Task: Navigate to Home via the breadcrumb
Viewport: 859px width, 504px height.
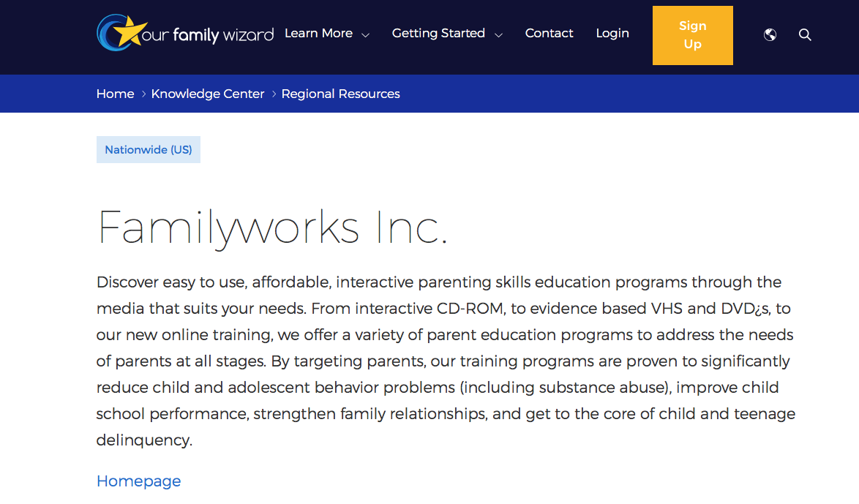Action: coord(115,94)
